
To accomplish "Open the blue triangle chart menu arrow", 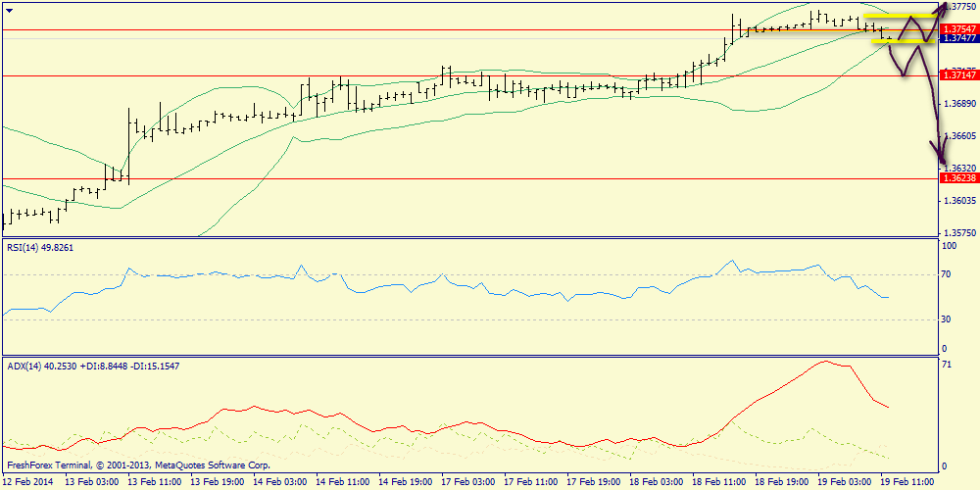I will (x=9, y=11).
